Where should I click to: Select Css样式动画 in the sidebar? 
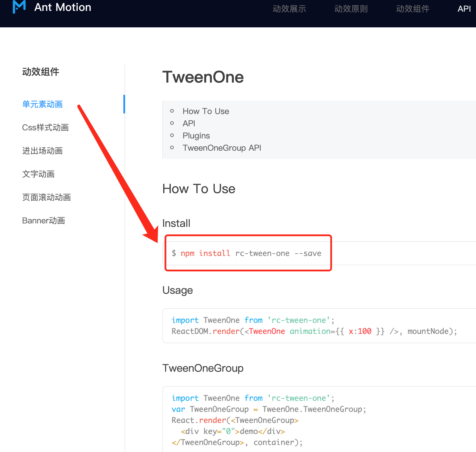tap(45, 127)
